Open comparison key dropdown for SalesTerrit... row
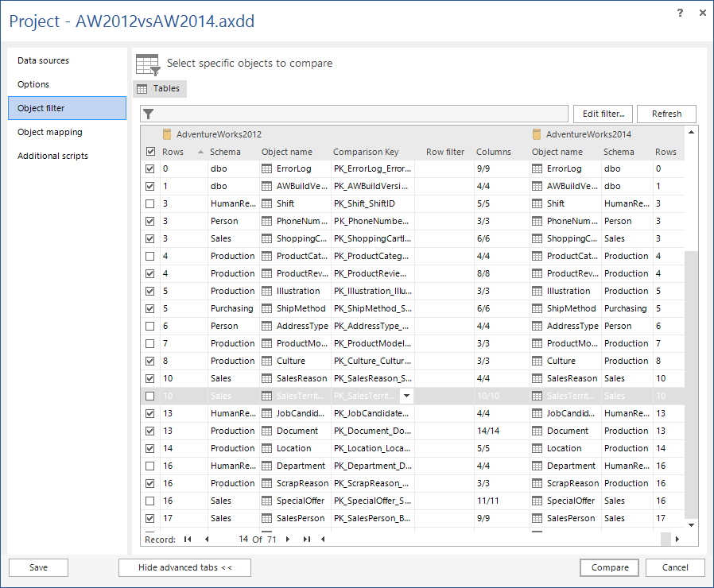 [406, 396]
